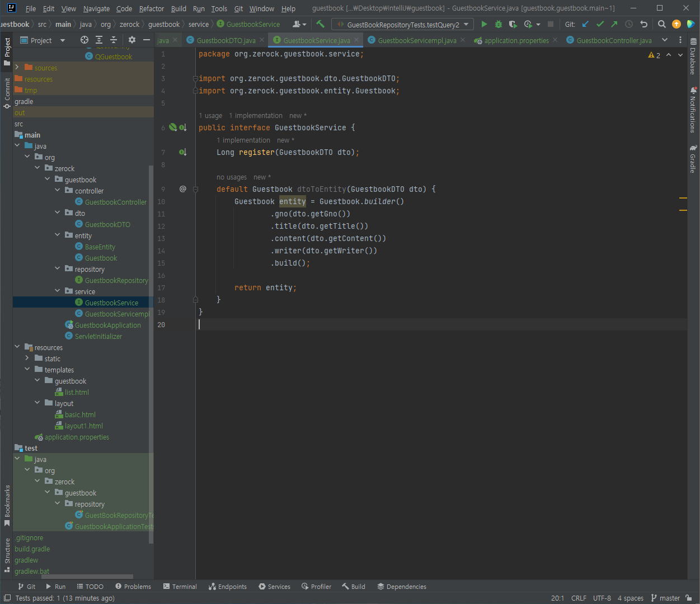Open the Bookmarks tool window

[x=7, y=506]
